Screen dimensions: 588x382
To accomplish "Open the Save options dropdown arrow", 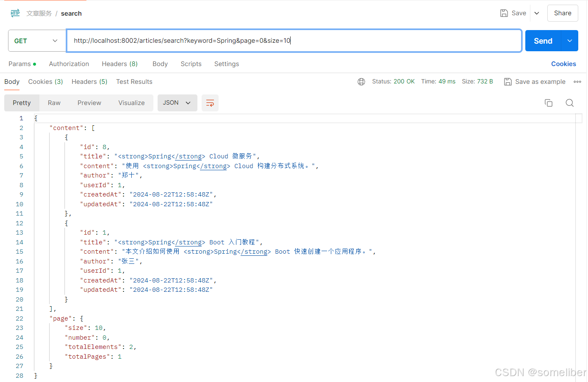I will pyautogui.click(x=537, y=13).
